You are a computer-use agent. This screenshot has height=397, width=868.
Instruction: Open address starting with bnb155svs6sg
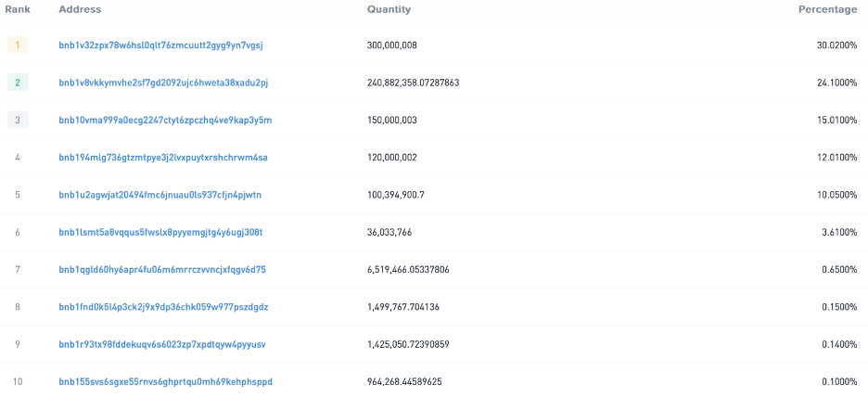point(165,381)
